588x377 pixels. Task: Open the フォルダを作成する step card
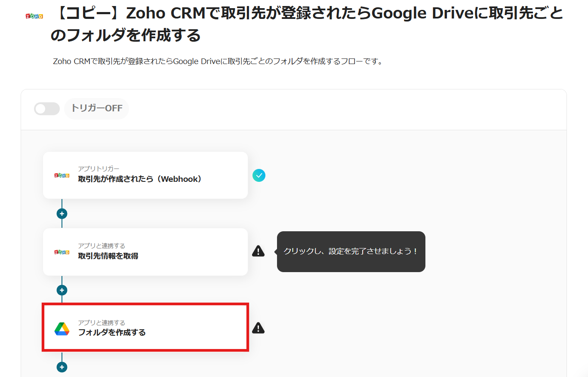point(145,328)
